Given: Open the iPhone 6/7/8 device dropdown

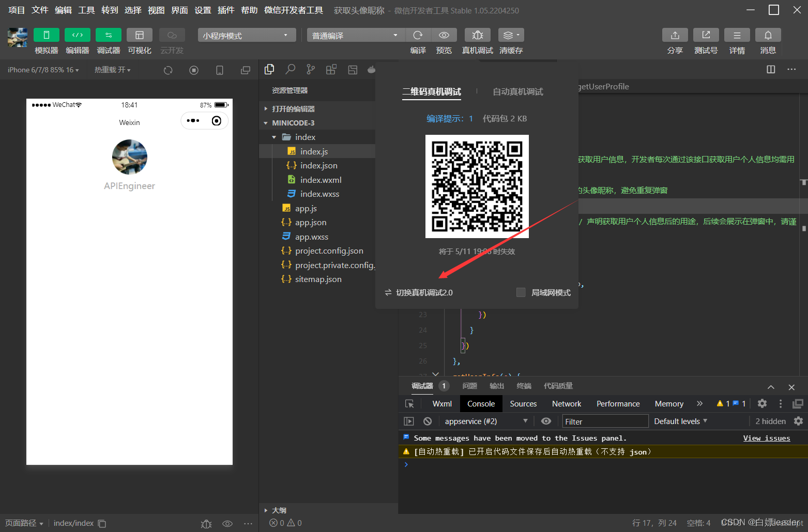Looking at the screenshot, I should [43, 70].
